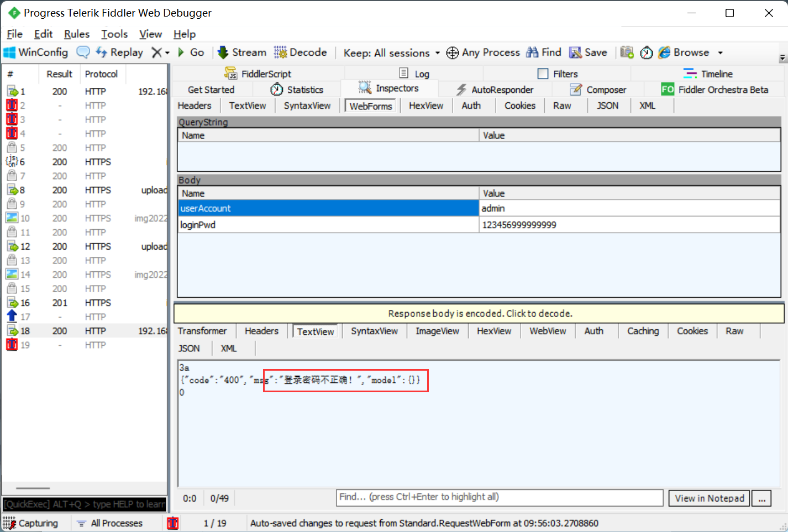Expand the Browse dropdown arrow
788x532 pixels.
[720, 53]
